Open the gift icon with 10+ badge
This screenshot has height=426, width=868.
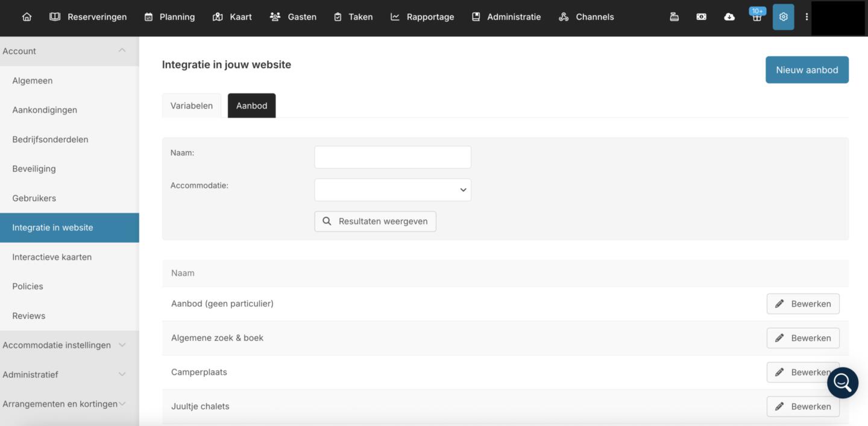coord(756,17)
